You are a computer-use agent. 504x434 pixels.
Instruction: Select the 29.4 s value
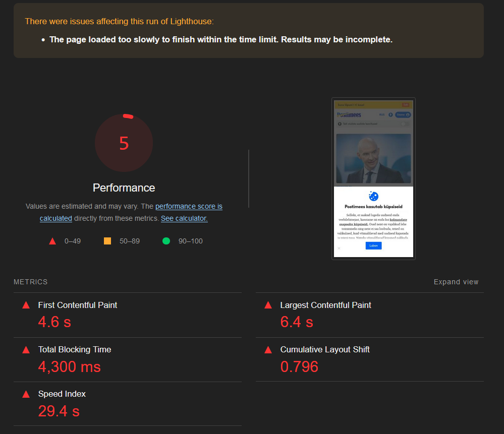pyautogui.click(x=59, y=411)
